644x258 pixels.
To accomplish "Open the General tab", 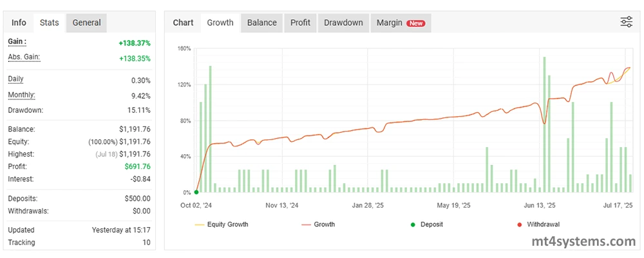I will coord(86,23).
